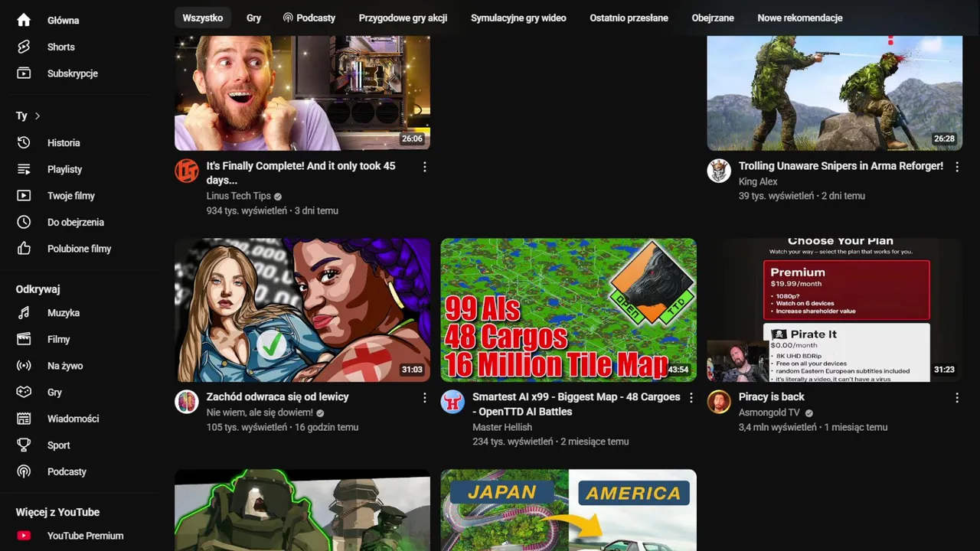The width and height of the screenshot is (980, 551).
Task: Click the Do obejrzenia clock icon
Action: 24,222
